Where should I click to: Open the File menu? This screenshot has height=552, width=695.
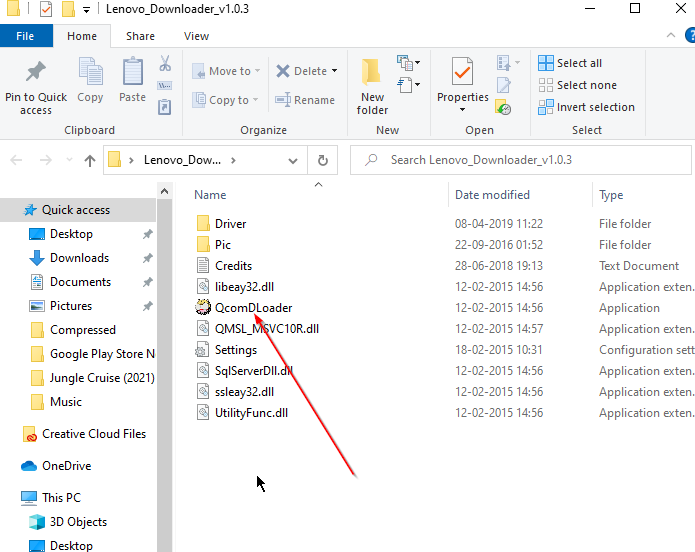tap(25, 36)
